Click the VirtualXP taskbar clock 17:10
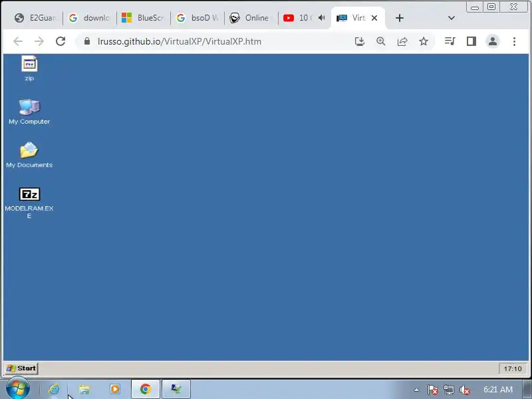Screen dimensions: 532x399 [x=512, y=368]
